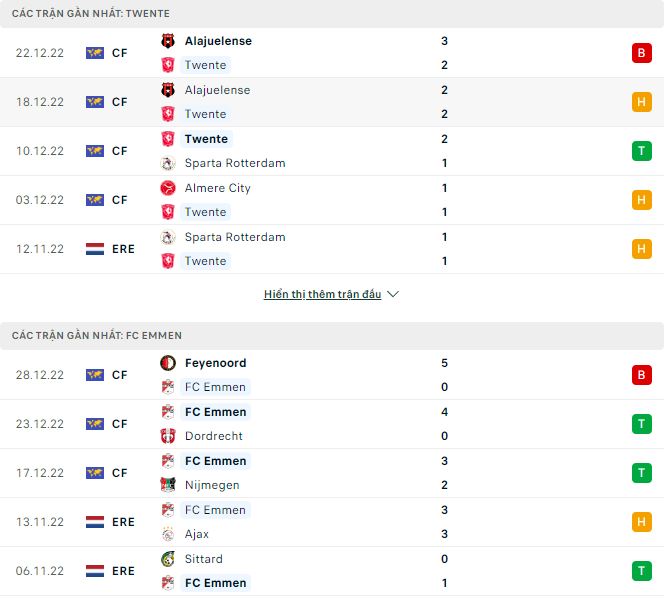
Task: Click the Sittard club crest
Action: tap(168, 559)
